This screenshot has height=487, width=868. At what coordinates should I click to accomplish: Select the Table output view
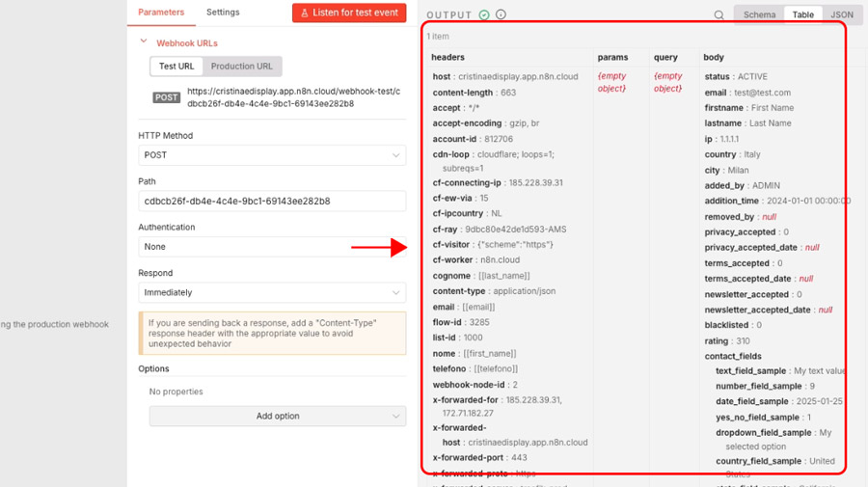tap(802, 15)
